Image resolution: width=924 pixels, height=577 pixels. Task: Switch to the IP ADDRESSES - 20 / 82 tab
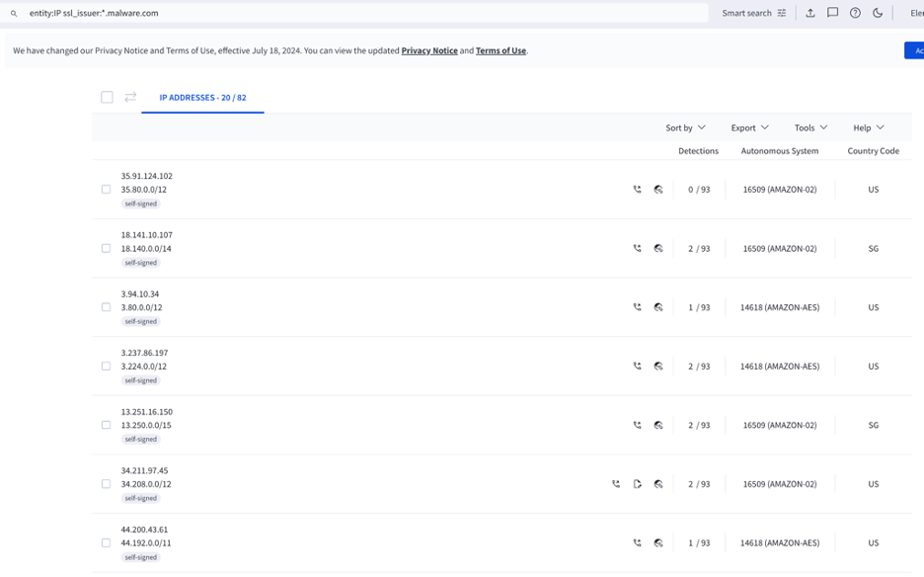[x=202, y=98]
